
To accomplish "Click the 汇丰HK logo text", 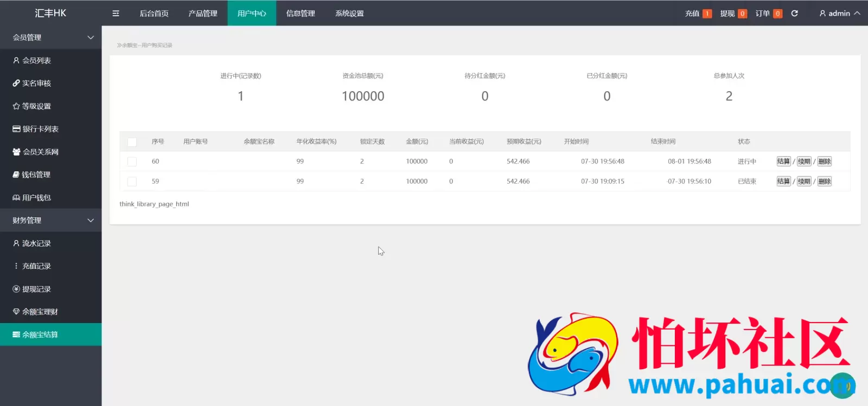I will pos(50,13).
